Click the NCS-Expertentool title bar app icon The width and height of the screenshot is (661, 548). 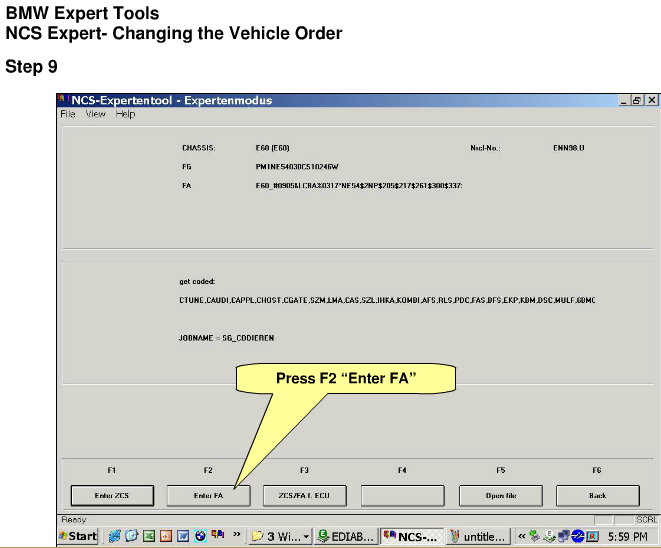pos(64,99)
